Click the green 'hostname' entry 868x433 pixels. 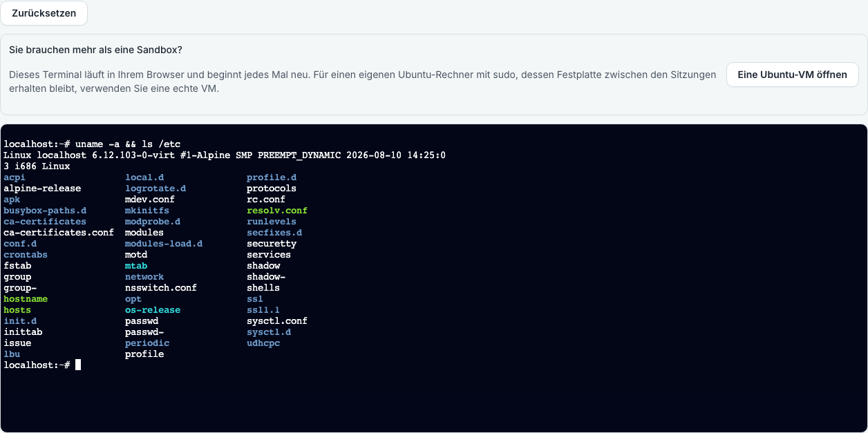click(x=26, y=299)
